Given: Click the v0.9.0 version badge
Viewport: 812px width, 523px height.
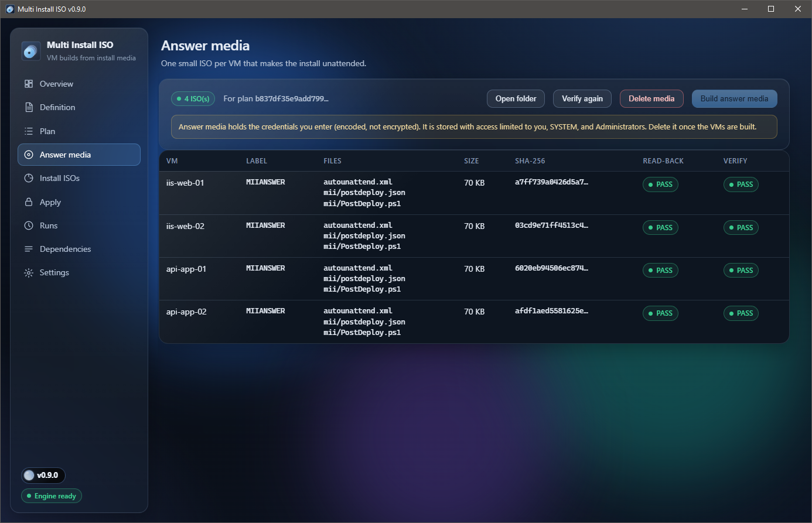Looking at the screenshot, I should click(43, 475).
